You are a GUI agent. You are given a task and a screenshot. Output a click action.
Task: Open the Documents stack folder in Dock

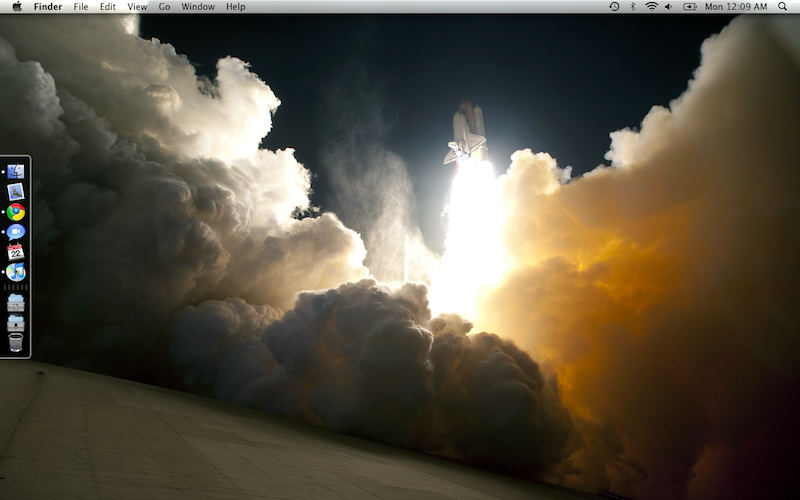[16, 303]
